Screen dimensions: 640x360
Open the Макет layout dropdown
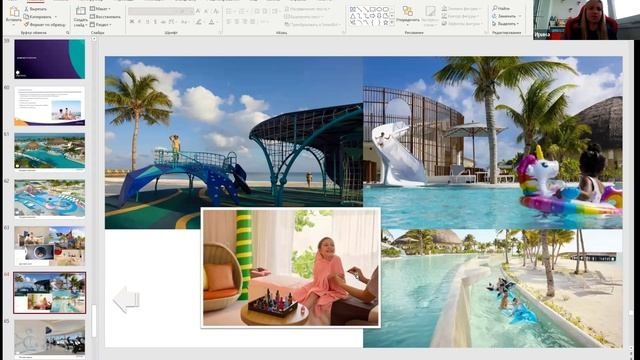[100, 9]
